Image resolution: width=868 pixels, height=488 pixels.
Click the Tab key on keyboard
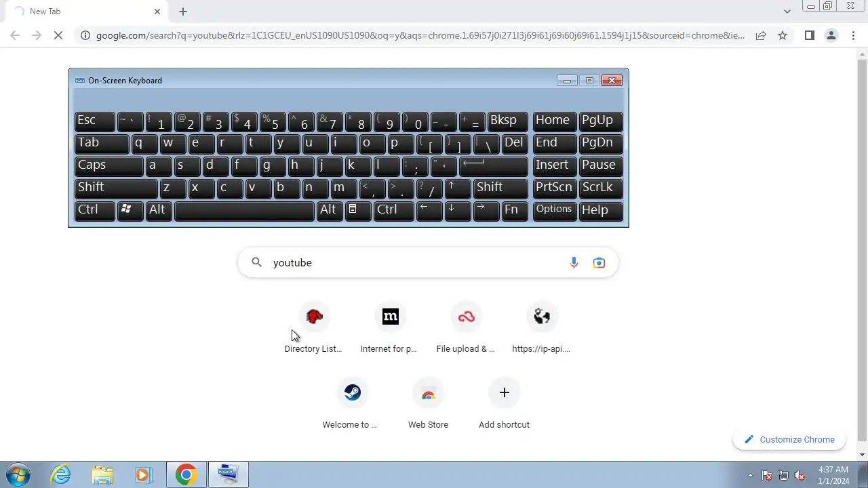point(102,143)
